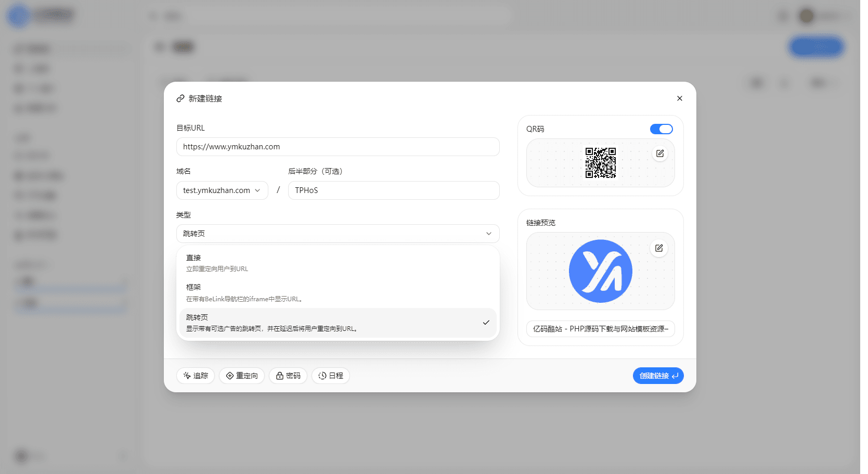Viewport: 868px width, 474px height.
Task: Click the 创建链接 button
Action: coord(658,376)
